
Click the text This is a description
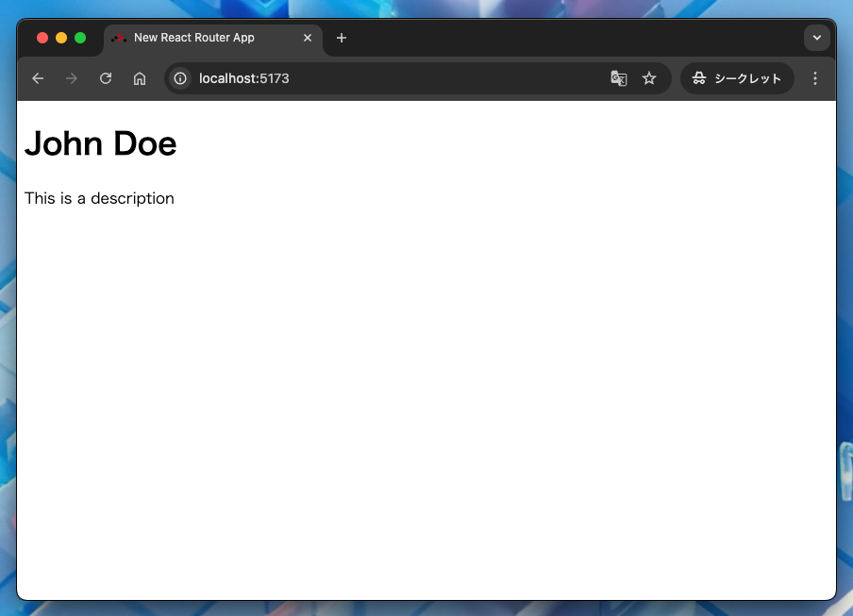coord(99,198)
